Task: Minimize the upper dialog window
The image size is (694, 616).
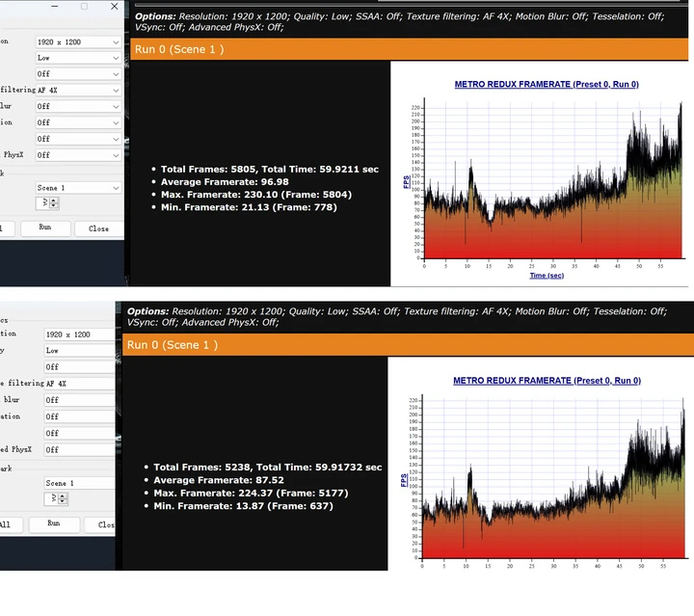Action: coord(54,6)
